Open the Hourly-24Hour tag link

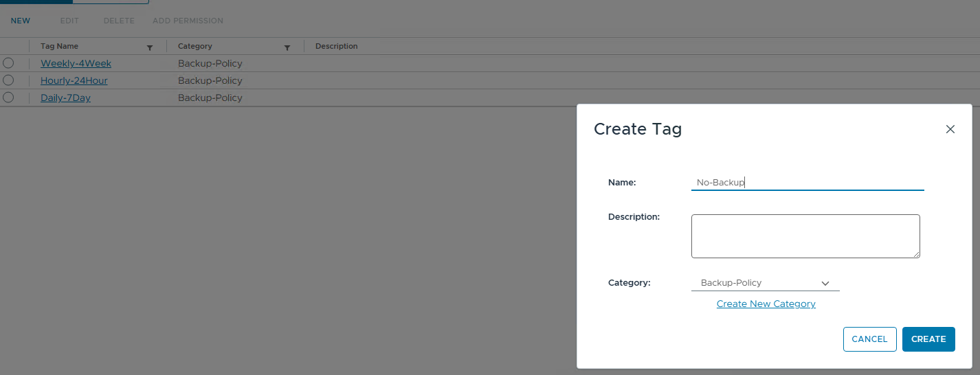[74, 80]
